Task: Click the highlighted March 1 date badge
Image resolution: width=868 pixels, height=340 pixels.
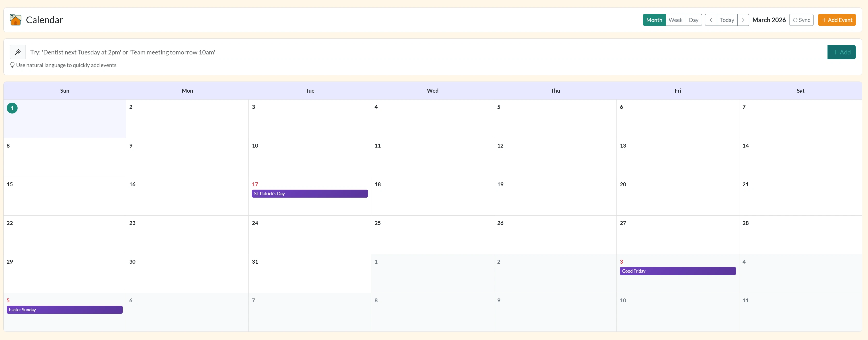Action: coord(12,108)
